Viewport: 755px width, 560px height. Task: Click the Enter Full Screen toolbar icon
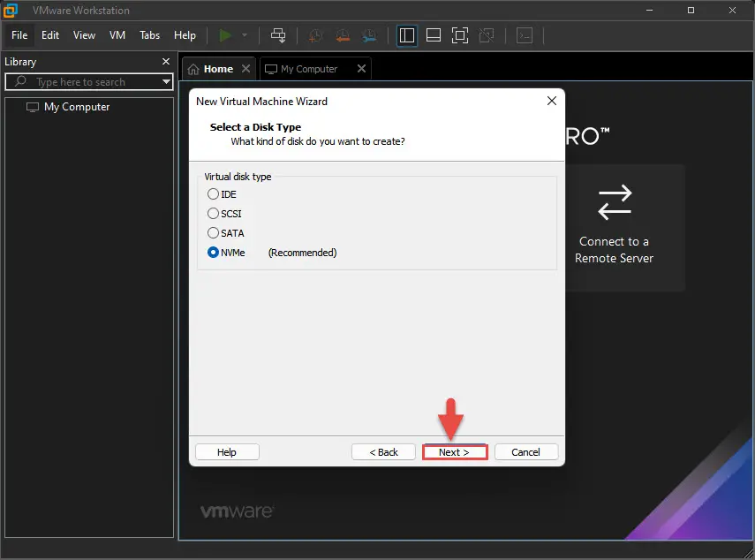pyautogui.click(x=460, y=35)
